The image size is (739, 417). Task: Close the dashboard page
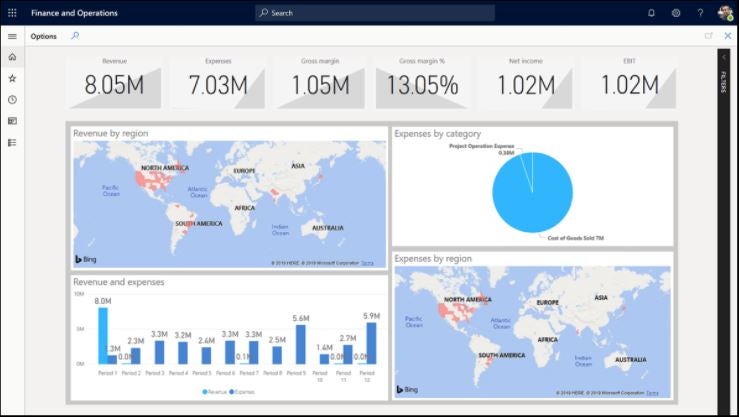pyautogui.click(x=728, y=36)
